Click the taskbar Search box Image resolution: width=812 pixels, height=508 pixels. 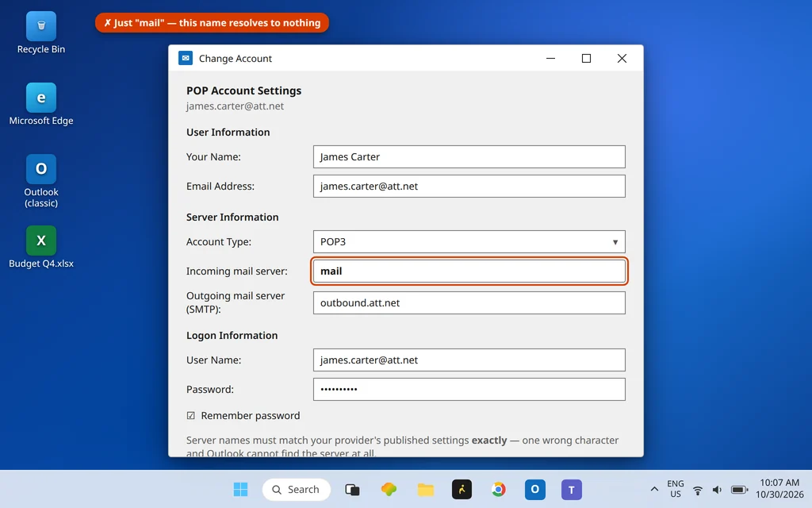point(297,489)
